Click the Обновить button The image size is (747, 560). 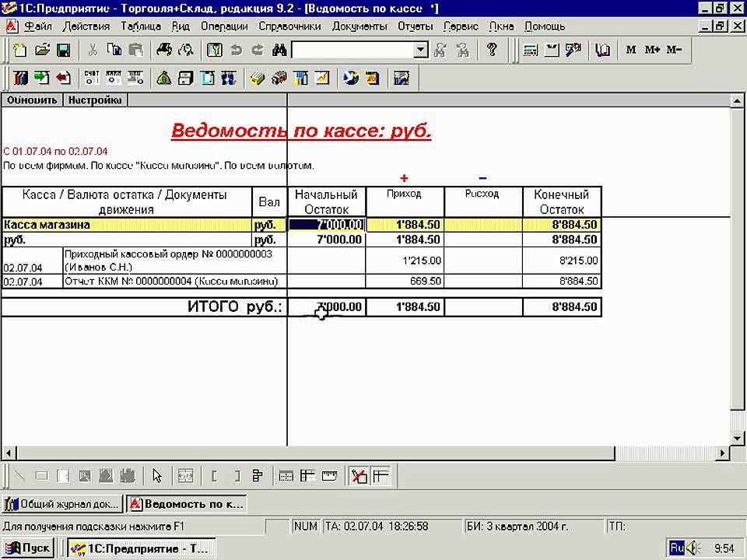pyautogui.click(x=32, y=100)
